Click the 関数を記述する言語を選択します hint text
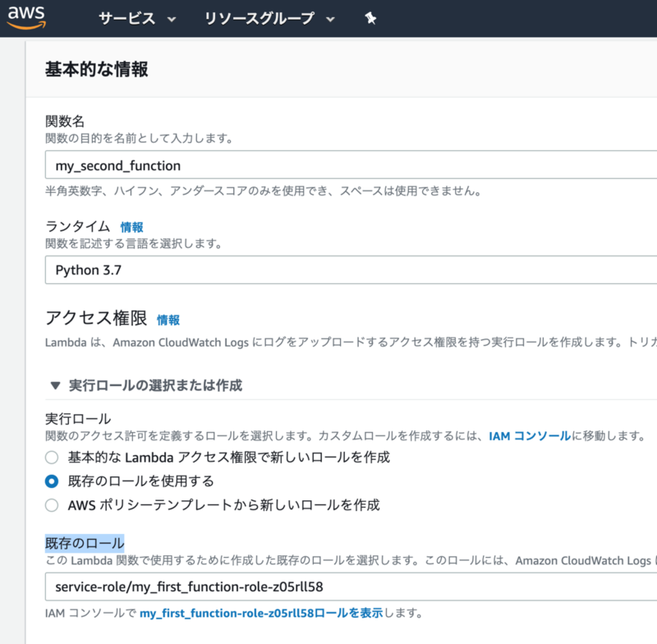The height and width of the screenshot is (644, 657). pos(134,243)
